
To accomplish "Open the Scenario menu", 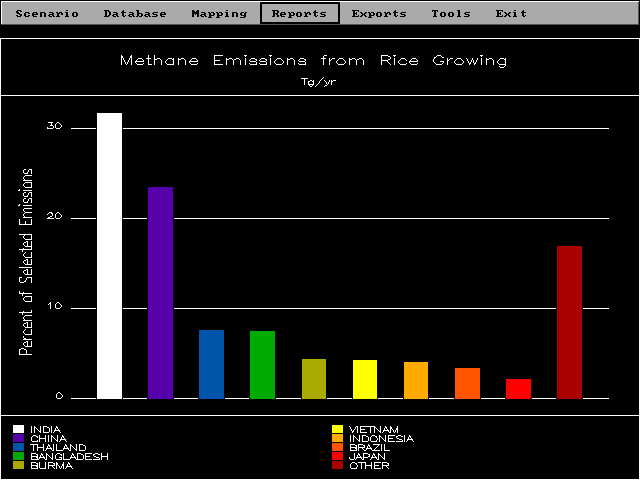I will [47, 13].
